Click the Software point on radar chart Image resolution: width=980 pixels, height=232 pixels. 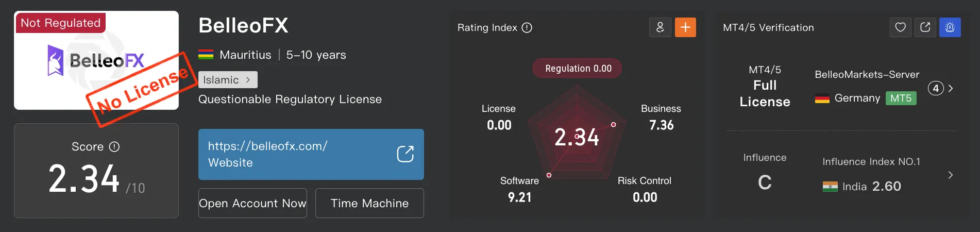pyautogui.click(x=549, y=175)
